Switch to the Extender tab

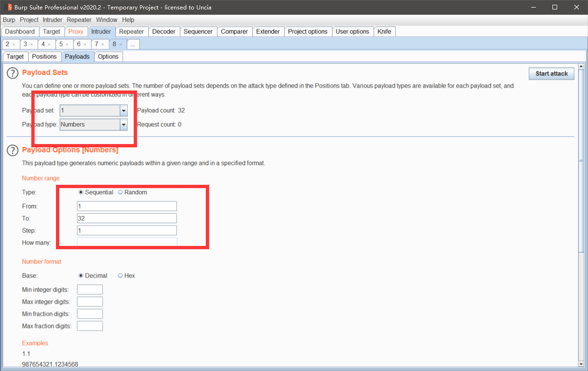268,32
